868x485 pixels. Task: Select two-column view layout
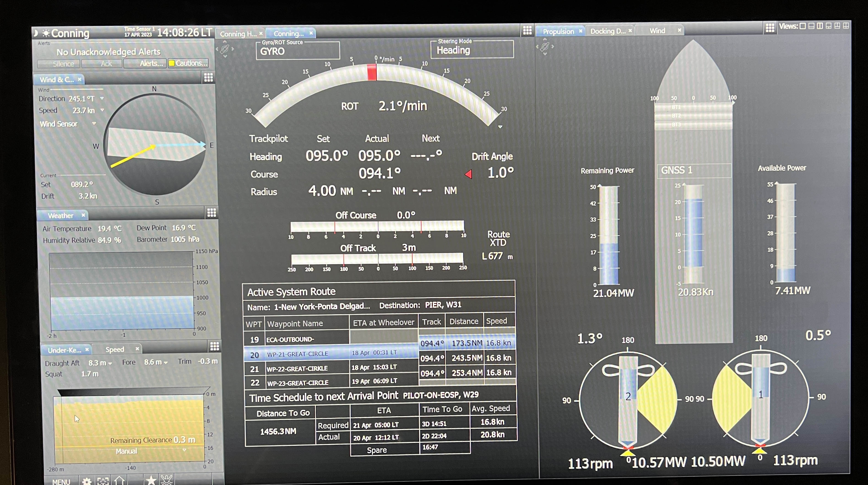point(820,26)
